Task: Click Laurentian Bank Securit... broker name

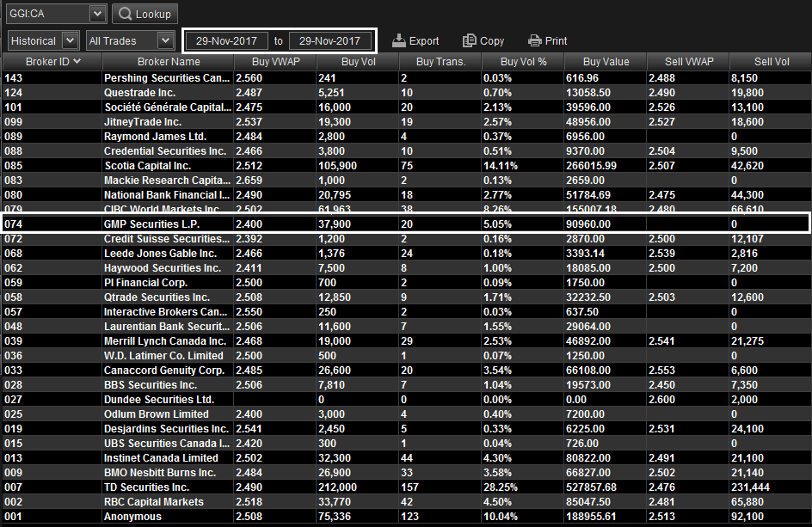Action: pyautogui.click(x=167, y=327)
